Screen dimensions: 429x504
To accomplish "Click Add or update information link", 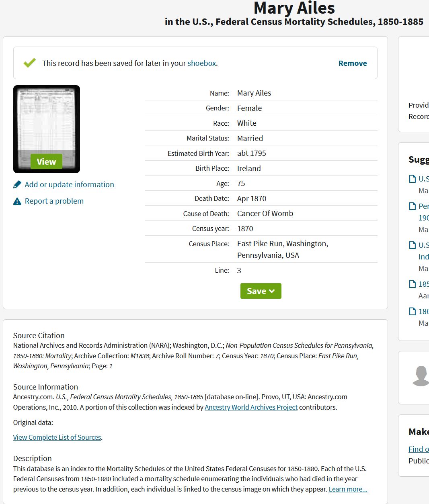I will [69, 185].
